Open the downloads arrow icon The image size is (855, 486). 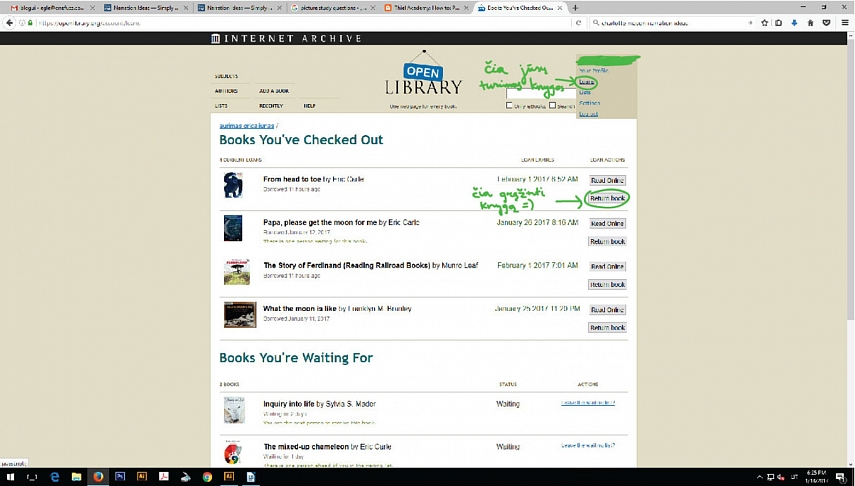pyautogui.click(x=794, y=23)
